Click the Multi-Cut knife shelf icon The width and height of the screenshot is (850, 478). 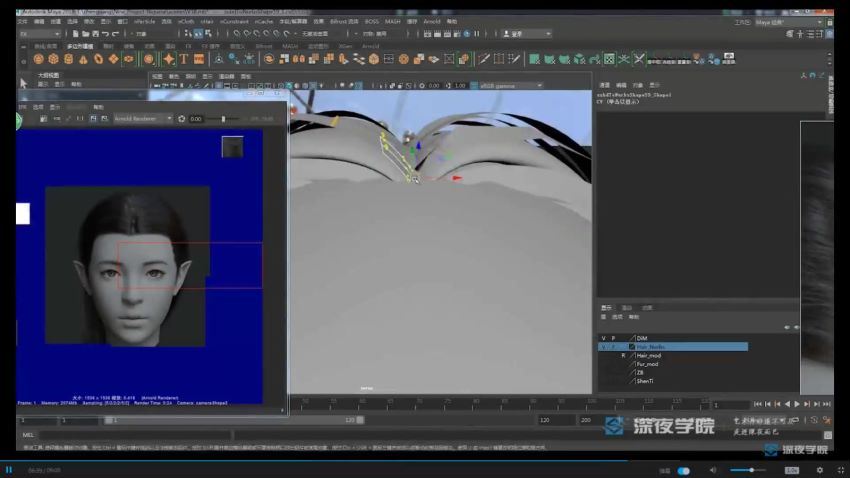tap(484, 59)
